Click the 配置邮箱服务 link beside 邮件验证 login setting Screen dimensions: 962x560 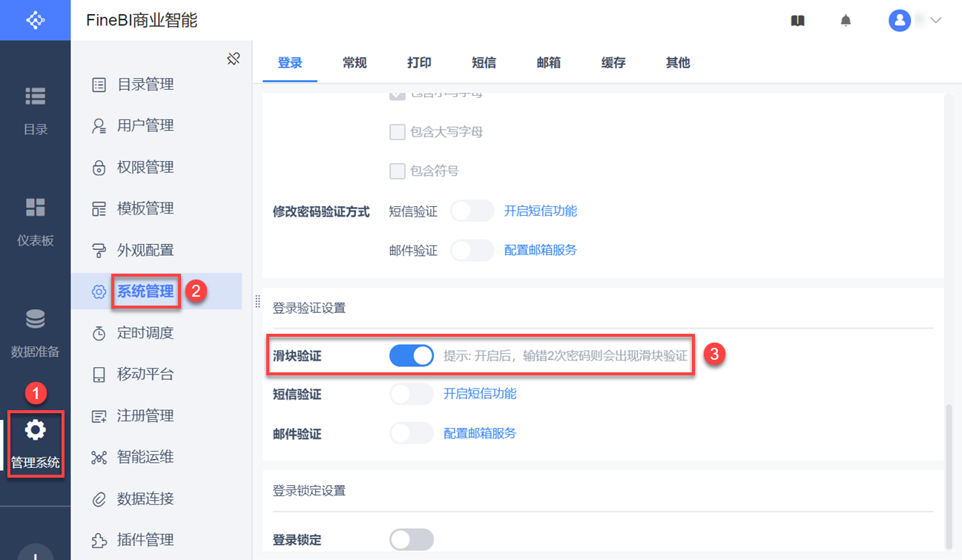click(479, 433)
